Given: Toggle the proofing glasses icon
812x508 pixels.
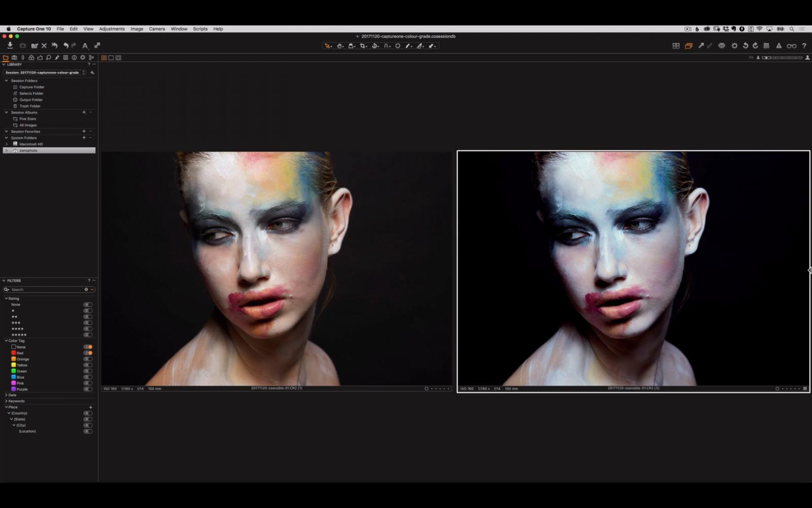Looking at the screenshot, I should (792, 46).
